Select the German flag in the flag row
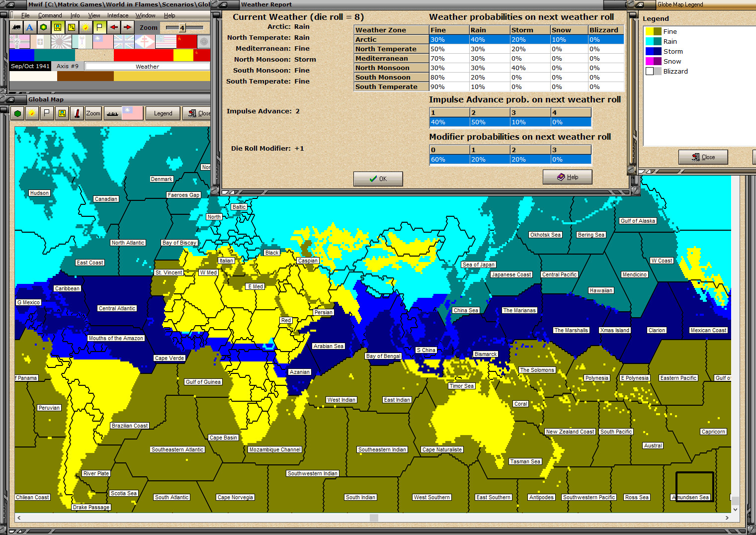This screenshot has height=535, width=756. [x=19, y=41]
